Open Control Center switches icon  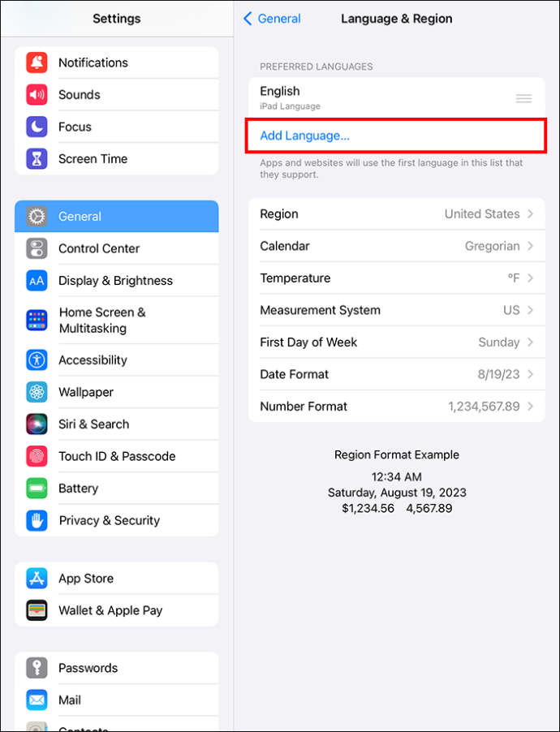pos(37,248)
